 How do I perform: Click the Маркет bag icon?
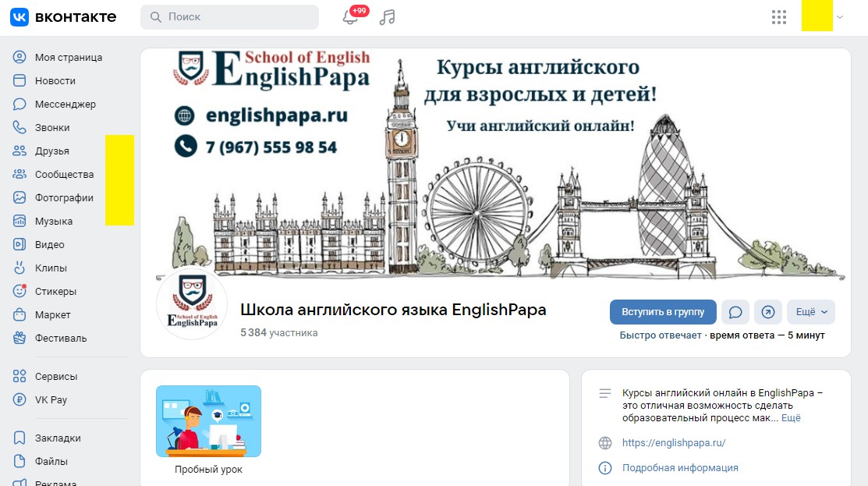pos(19,314)
